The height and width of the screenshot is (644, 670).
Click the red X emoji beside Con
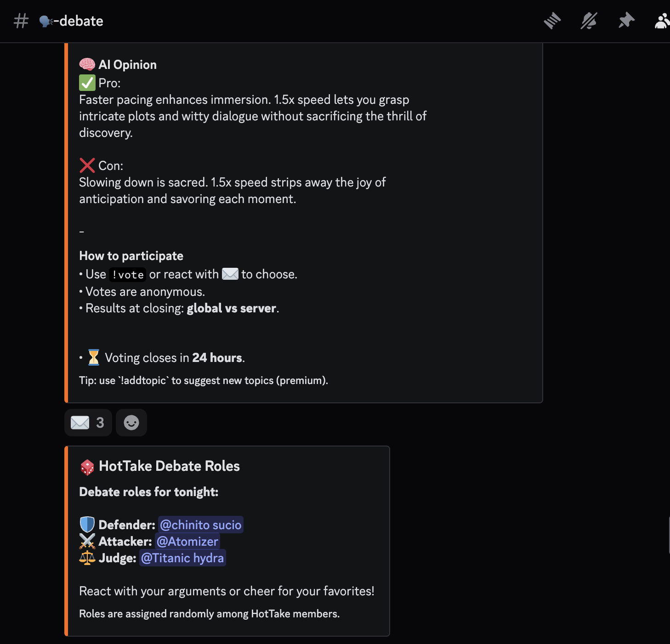(87, 166)
